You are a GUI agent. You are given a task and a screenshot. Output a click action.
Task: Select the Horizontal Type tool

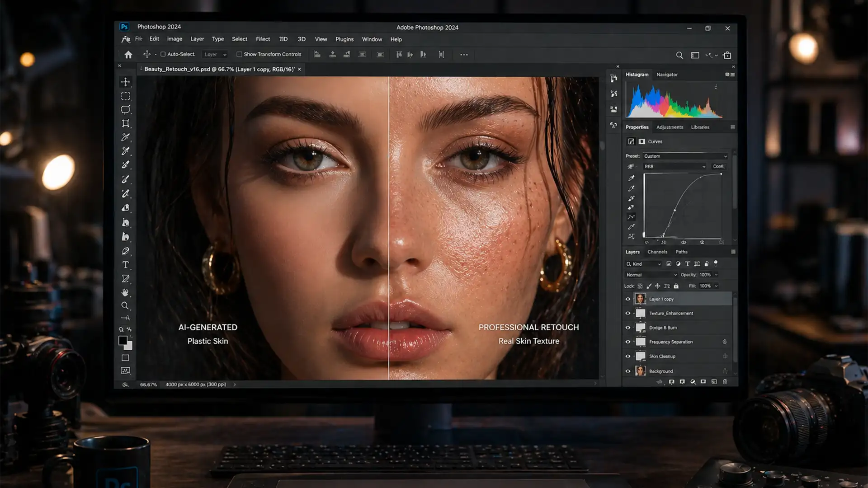click(126, 265)
